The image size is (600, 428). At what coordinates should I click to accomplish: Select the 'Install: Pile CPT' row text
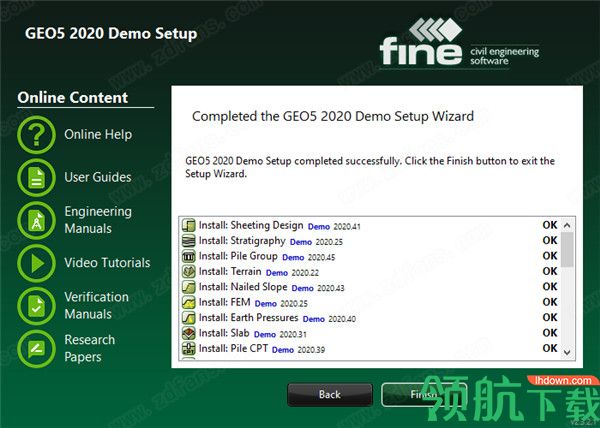[x=233, y=348]
